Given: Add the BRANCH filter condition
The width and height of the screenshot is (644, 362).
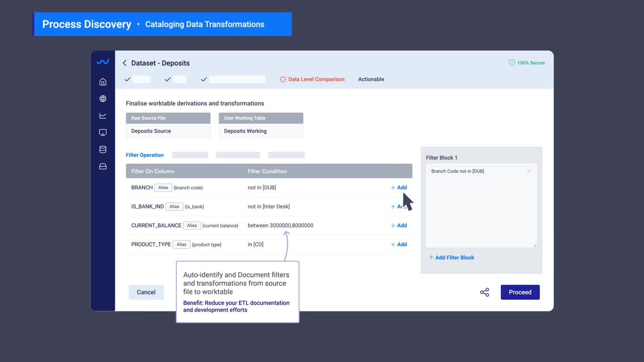Looking at the screenshot, I should 398,188.
